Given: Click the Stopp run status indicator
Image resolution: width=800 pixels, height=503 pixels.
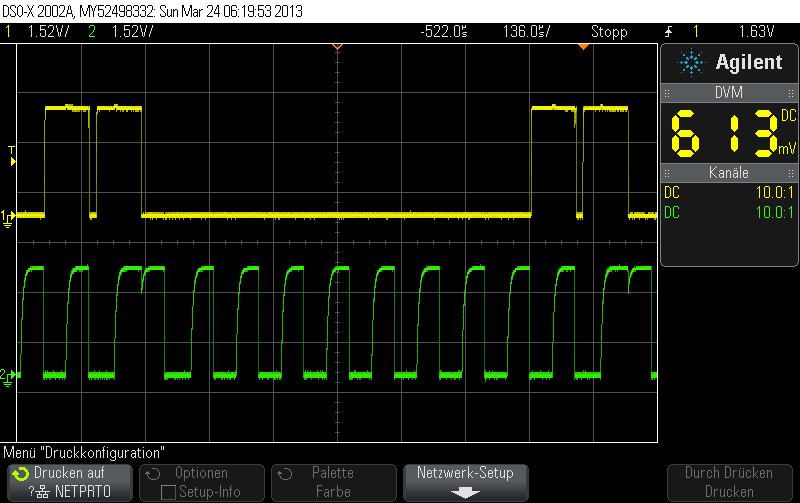Looking at the screenshot, I should tap(609, 32).
